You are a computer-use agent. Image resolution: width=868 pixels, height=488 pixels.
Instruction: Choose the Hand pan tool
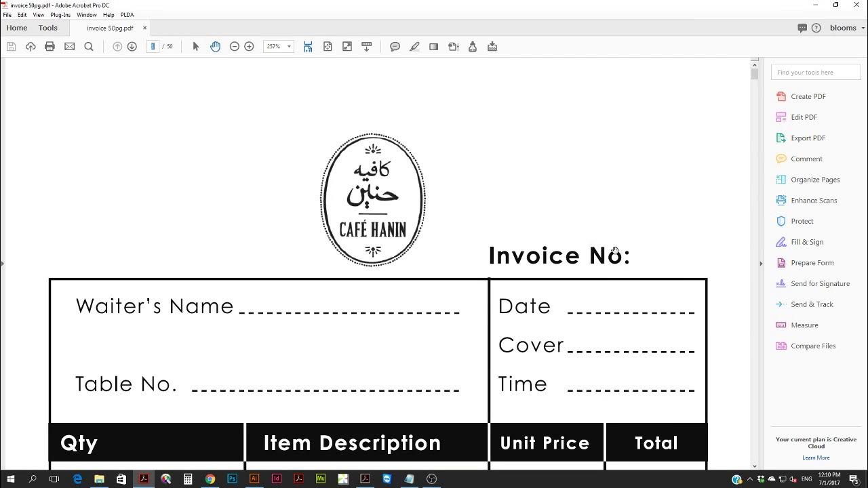click(215, 47)
